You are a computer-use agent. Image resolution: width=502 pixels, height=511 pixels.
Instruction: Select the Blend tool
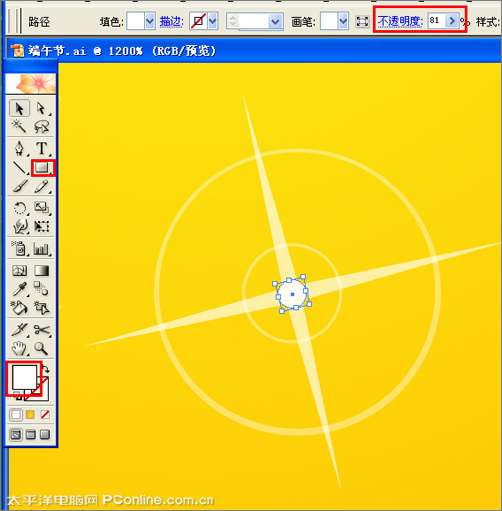[41, 289]
